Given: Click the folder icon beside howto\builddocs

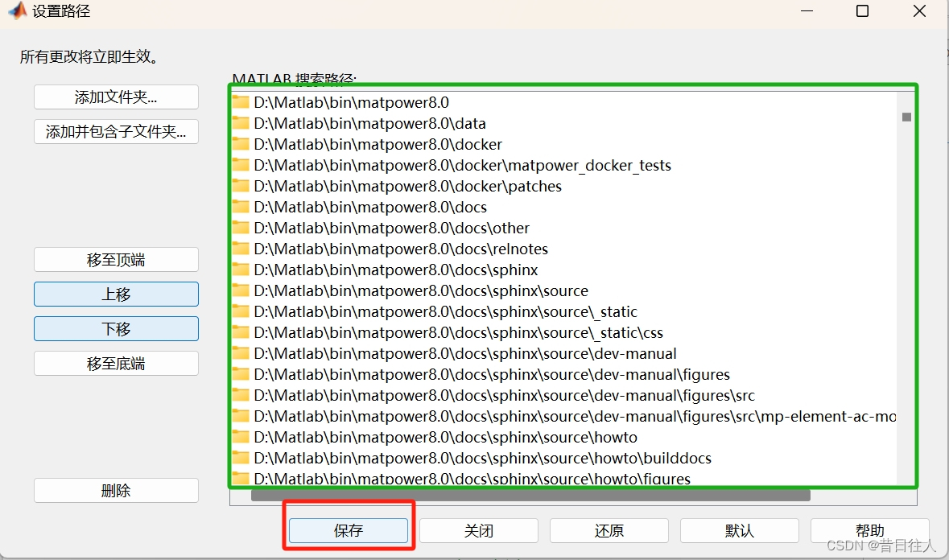Looking at the screenshot, I should 242,458.
